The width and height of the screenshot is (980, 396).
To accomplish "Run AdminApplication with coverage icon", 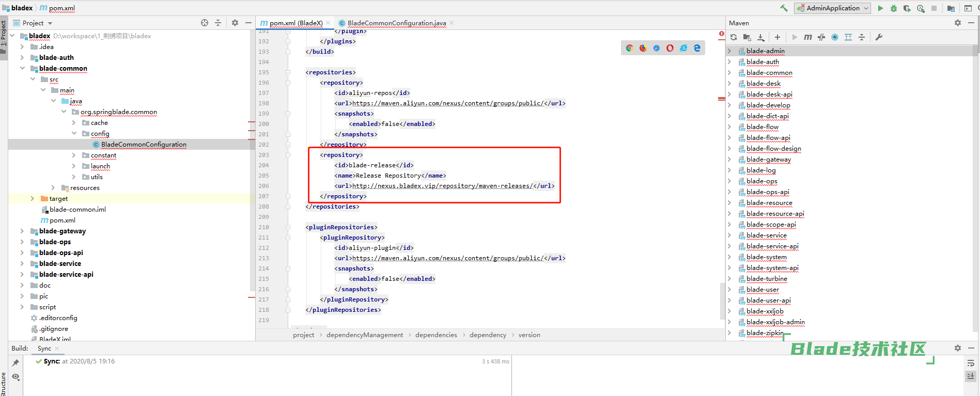I will (x=907, y=8).
